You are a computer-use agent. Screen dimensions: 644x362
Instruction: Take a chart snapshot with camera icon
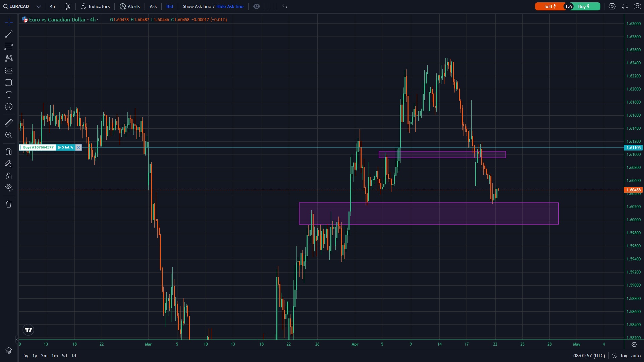click(637, 6)
